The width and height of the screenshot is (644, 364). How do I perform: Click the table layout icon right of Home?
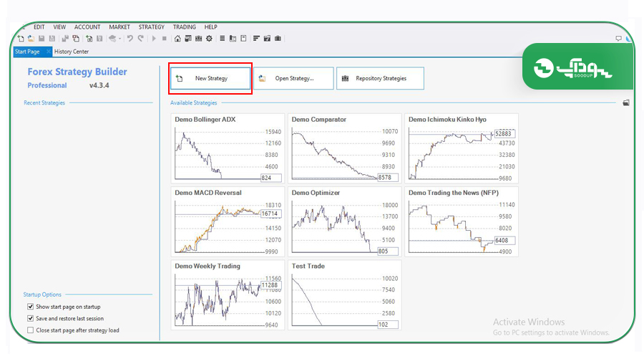[x=188, y=39]
